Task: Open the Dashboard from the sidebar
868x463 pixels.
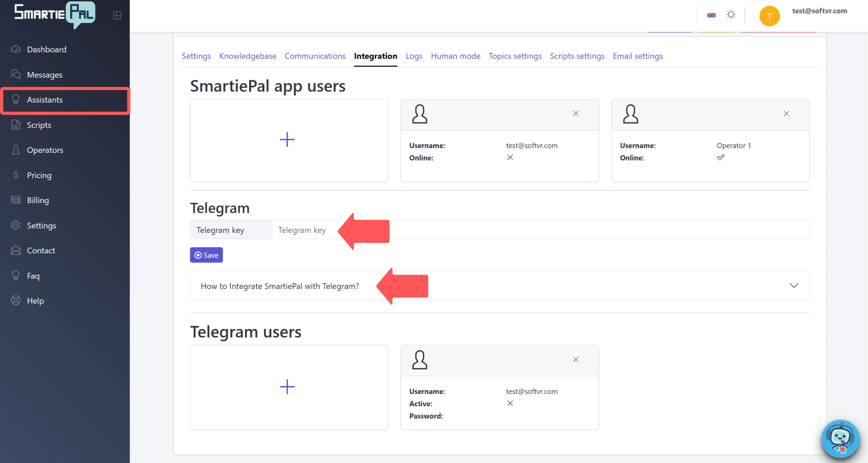Action: 46,49
